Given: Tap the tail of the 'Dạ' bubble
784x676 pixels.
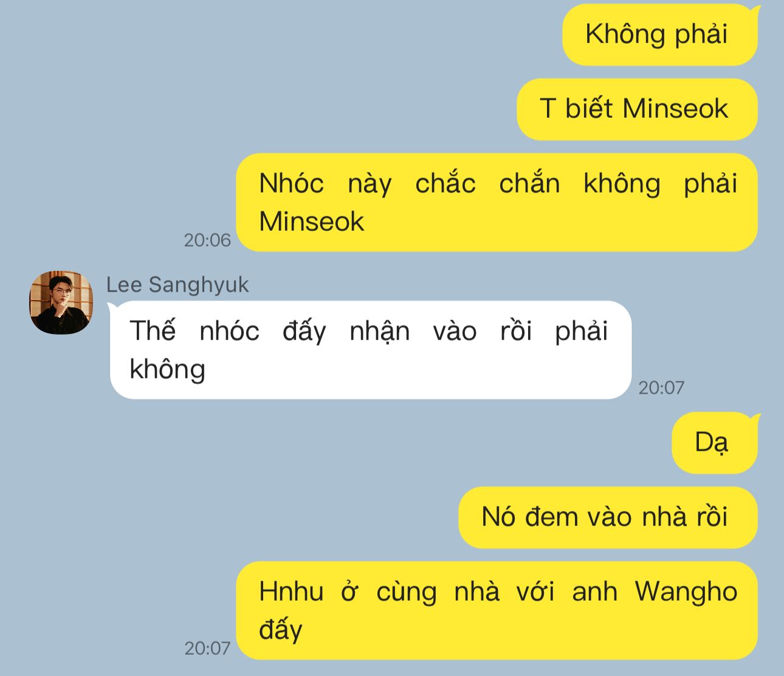Looking at the screenshot, I should [755, 417].
